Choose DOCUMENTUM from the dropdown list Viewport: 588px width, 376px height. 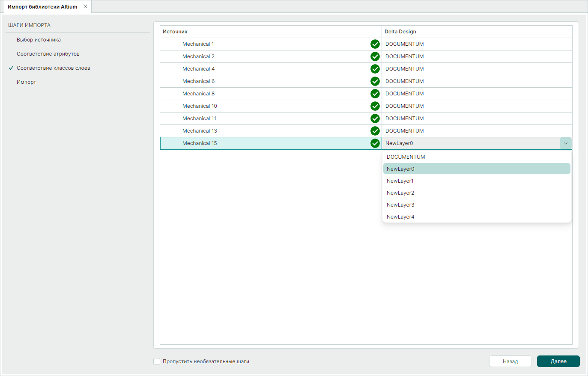pos(406,157)
